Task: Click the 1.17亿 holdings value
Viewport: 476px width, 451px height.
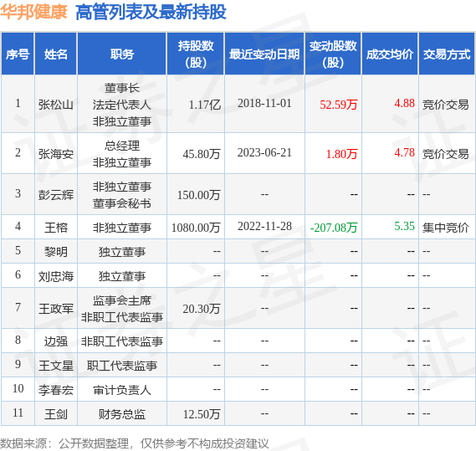Action: coord(205,105)
